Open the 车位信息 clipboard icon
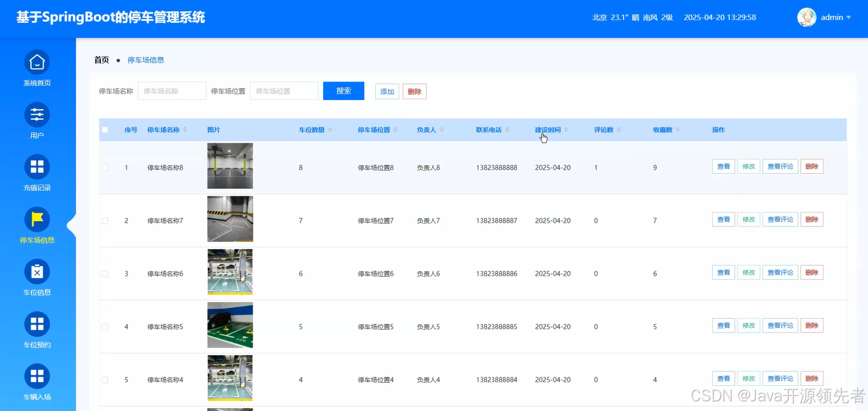 coord(37,272)
